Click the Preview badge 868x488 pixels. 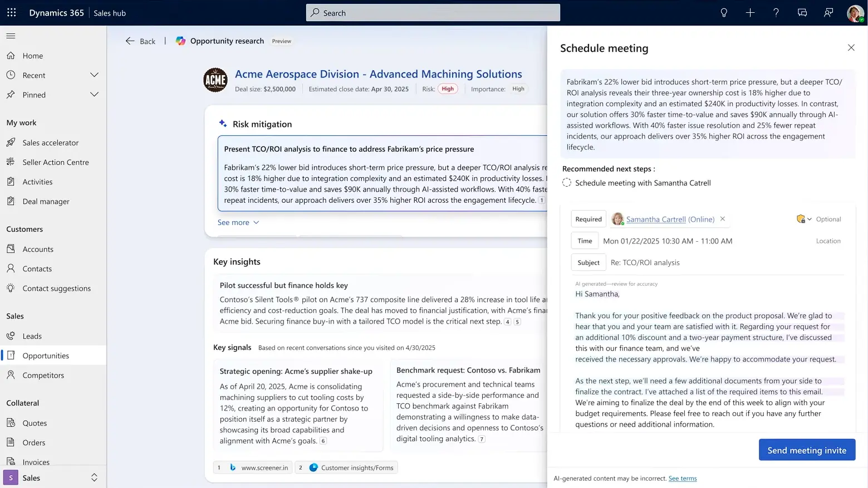click(x=281, y=41)
